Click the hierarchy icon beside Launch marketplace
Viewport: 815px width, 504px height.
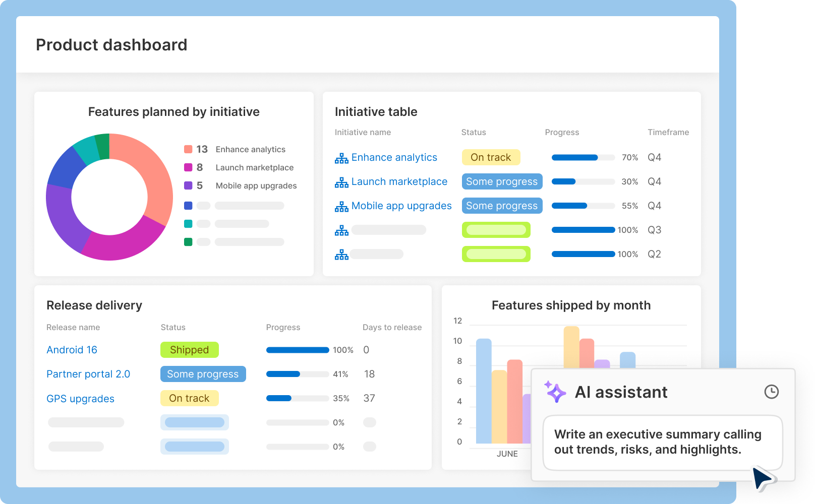tap(341, 182)
